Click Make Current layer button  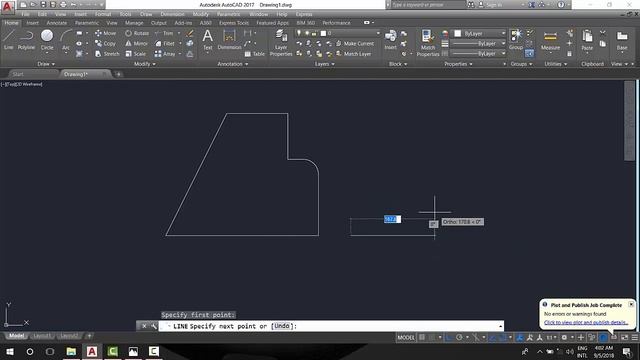click(355, 43)
